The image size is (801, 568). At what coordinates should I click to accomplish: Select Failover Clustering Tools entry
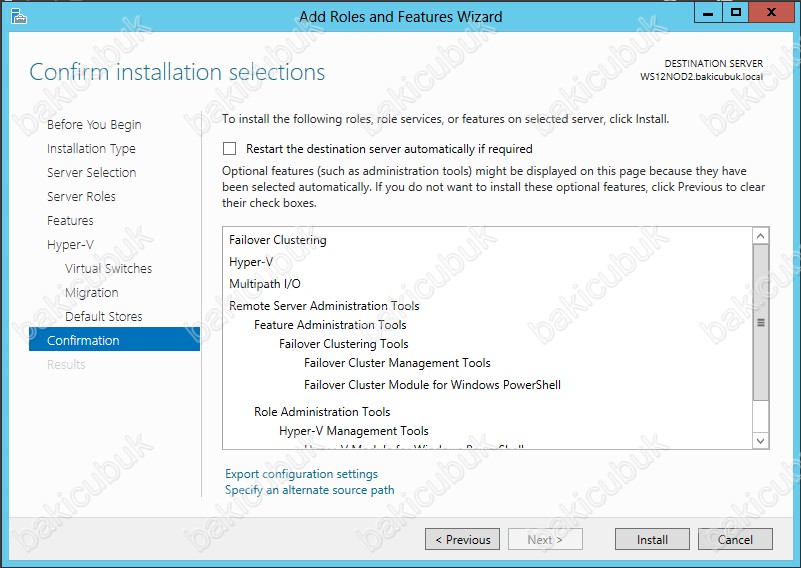pos(344,344)
